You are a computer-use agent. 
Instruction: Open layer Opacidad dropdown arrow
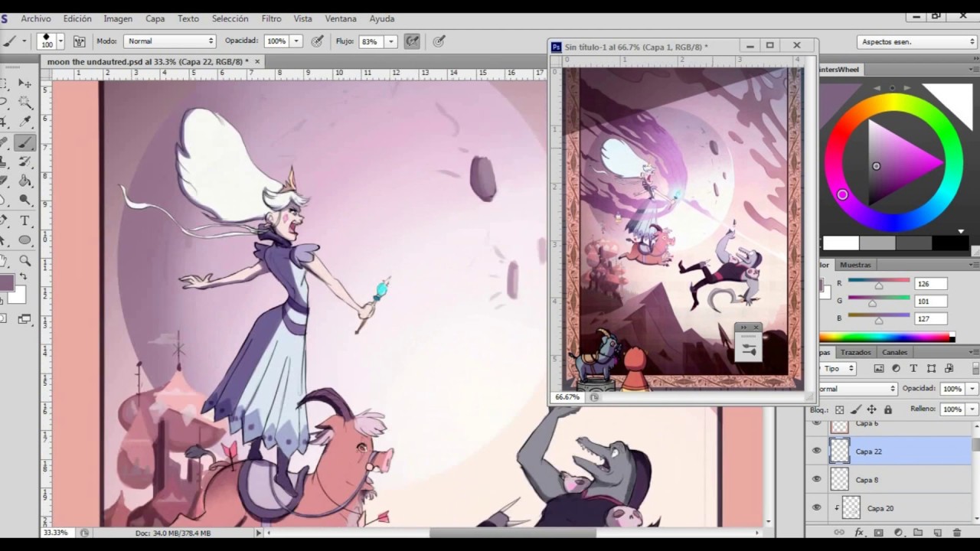coord(972,389)
